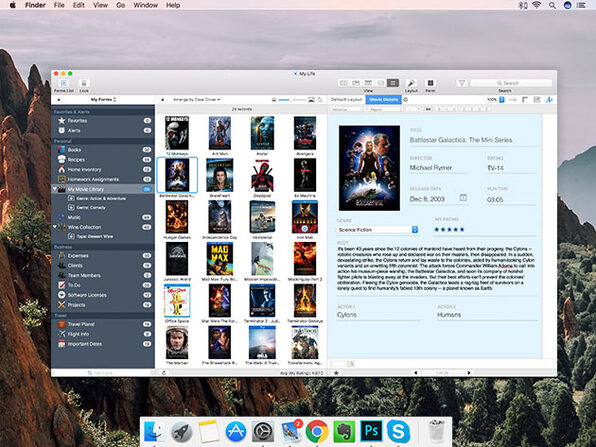Switch to the Default Layout tab
The width and height of the screenshot is (596, 447).
[x=346, y=100]
